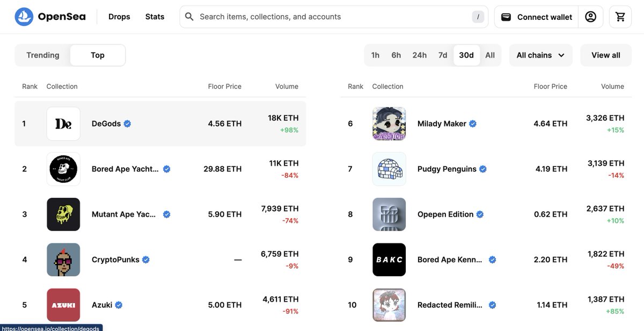Screen dimensions: 644x331
Task: Select the 24h time range
Action: (420, 55)
